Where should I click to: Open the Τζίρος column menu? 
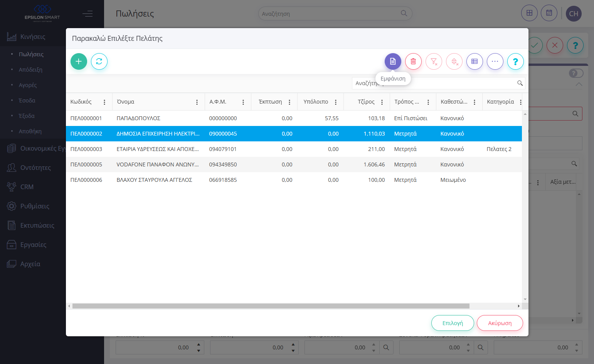point(382,102)
